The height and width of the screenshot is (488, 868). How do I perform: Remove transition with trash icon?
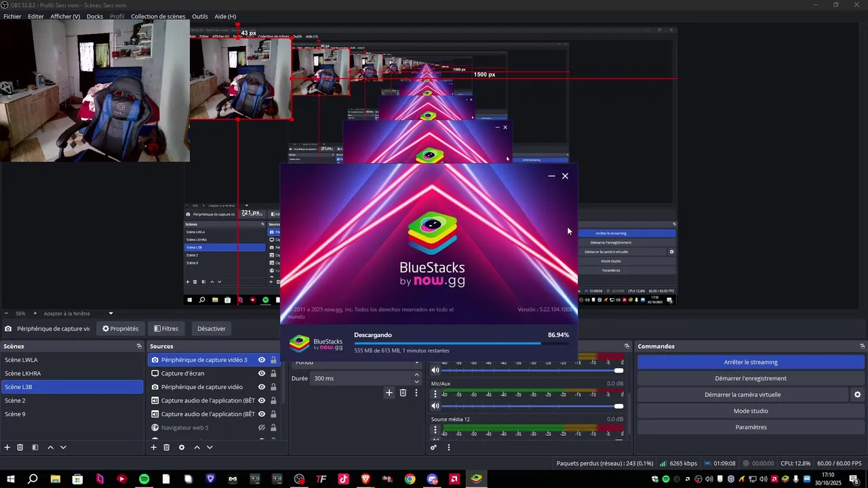point(403,392)
